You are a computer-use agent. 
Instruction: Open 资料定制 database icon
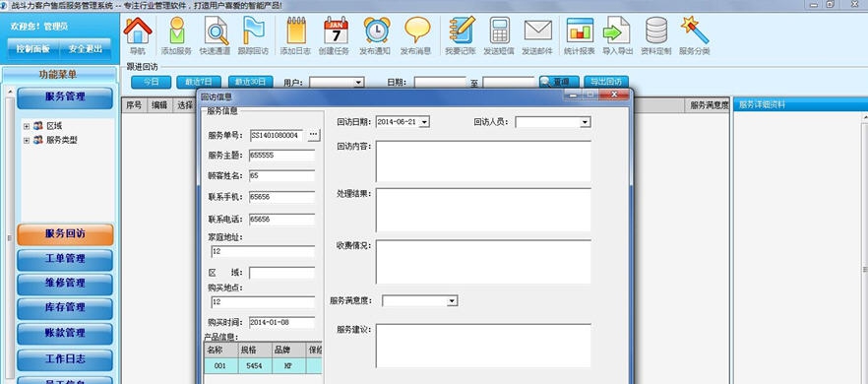pyautogui.click(x=656, y=30)
